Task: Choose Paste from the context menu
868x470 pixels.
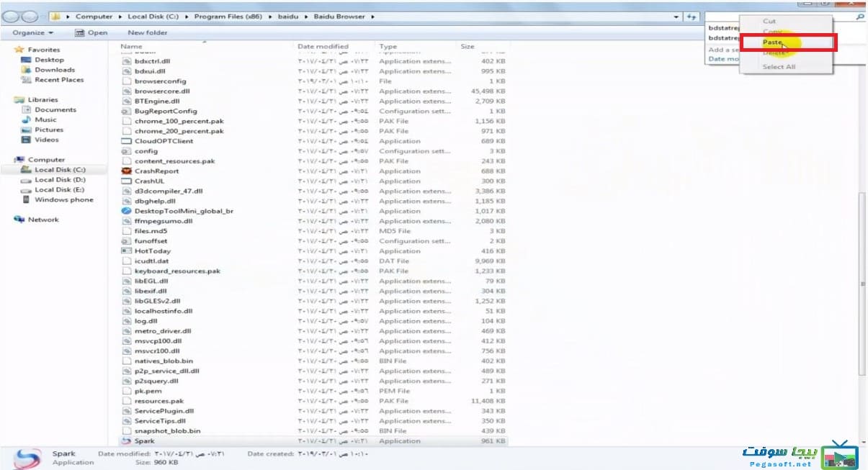Action: pos(771,42)
